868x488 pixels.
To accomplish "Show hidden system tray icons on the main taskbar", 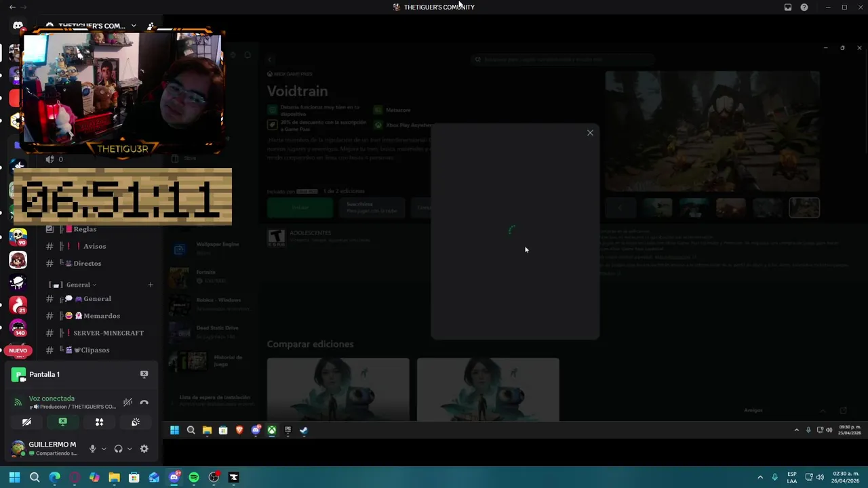I will tap(760, 477).
